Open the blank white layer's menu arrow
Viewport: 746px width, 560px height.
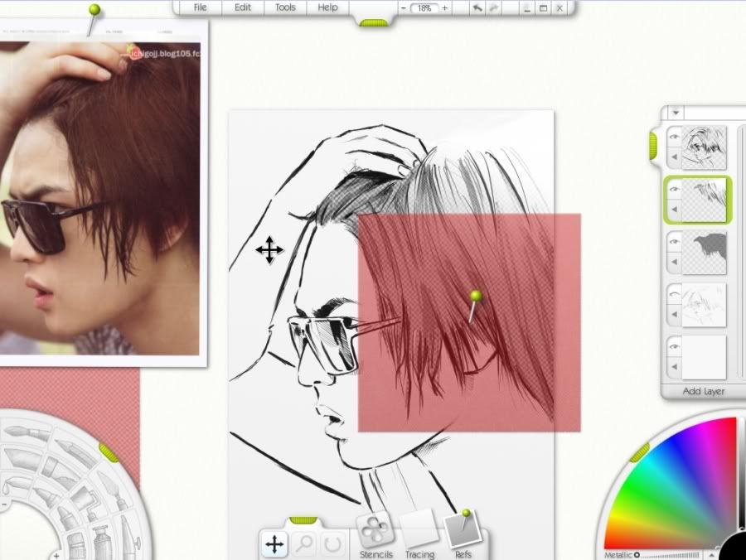point(674,366)
